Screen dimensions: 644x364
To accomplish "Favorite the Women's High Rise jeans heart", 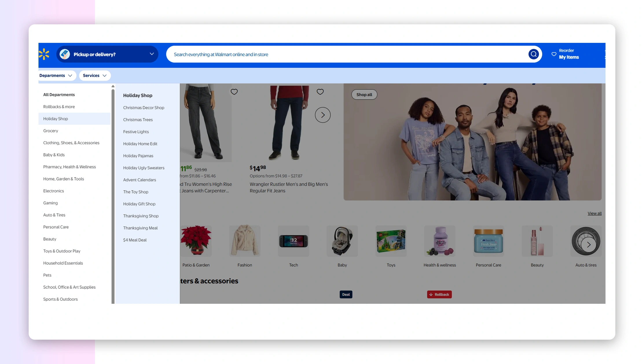I will point(234,92).
